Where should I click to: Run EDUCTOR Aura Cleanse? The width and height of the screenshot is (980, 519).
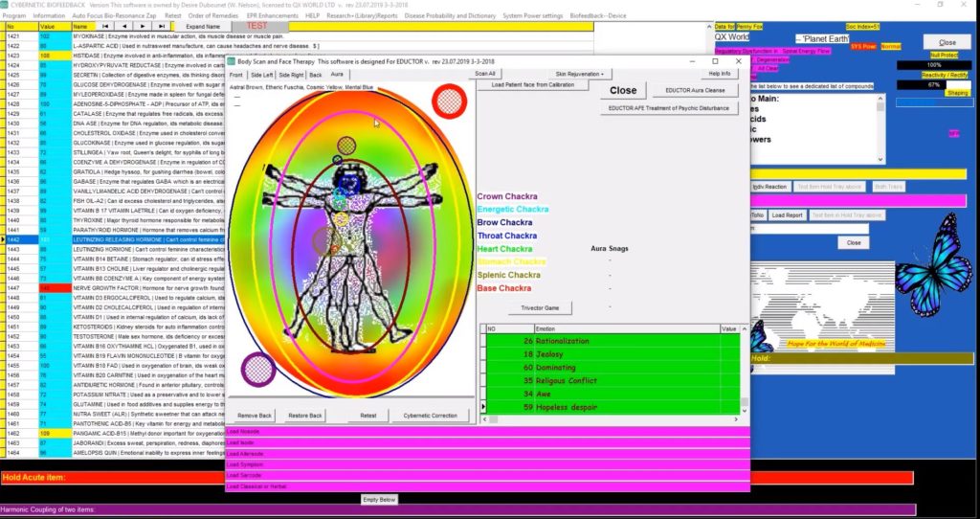tap(695, 91)
